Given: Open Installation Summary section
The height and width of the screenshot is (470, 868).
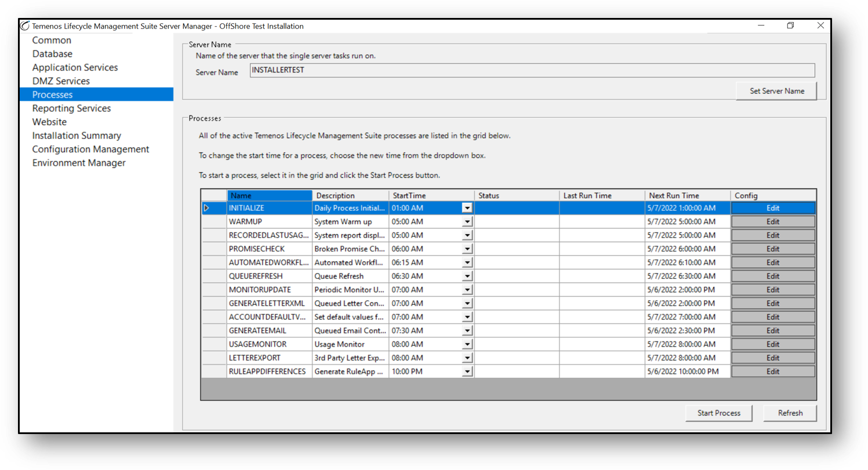Looking at the screenshot, I should pyautogui.click(x=77, y=136).
